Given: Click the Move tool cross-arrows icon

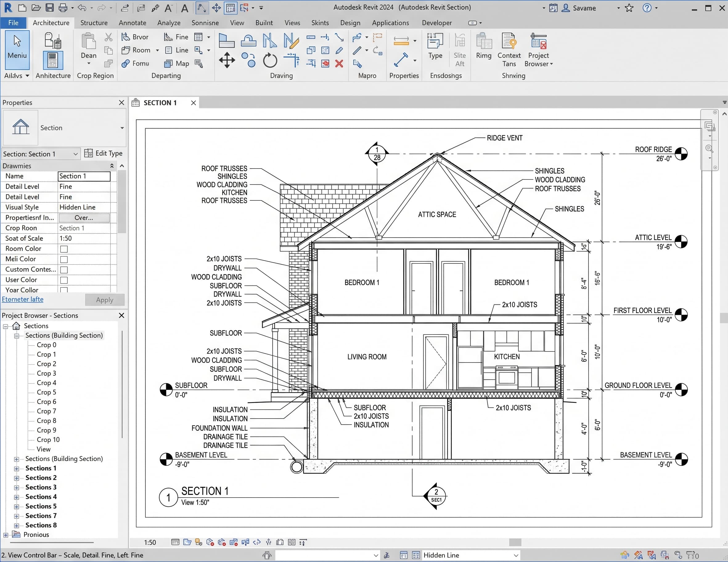Looking at the screenshot, I should click(227, 60).
